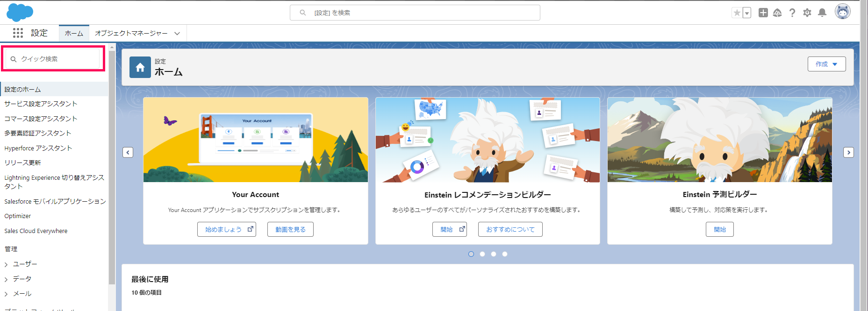
Task: Click the 始めましょう button
Action: [x=227, y=229]
